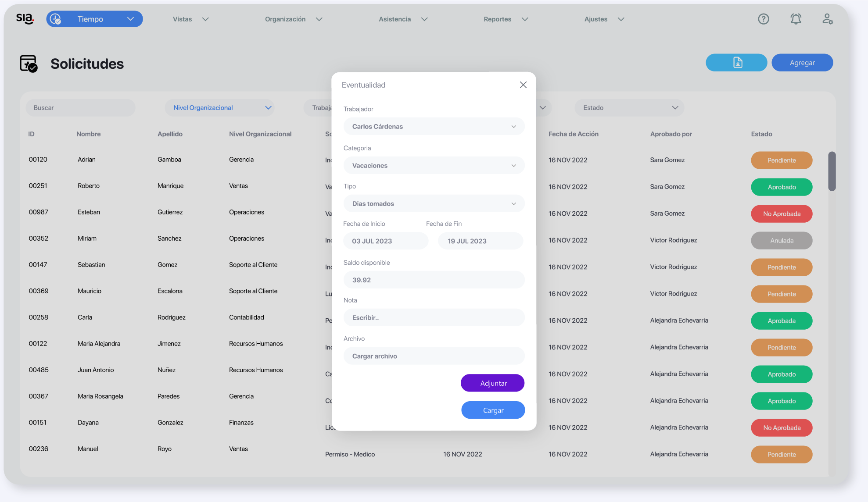Click the sia logo
Screen dimensions: 868x502
(x=25, y=18)
